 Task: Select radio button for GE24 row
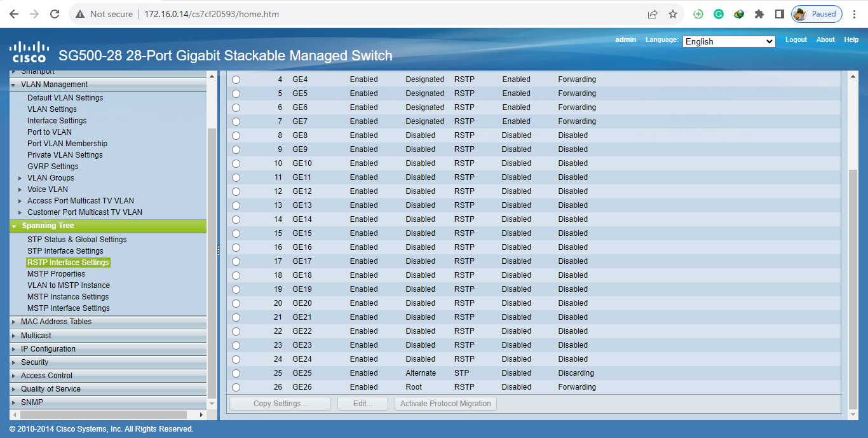click(236, 360)
